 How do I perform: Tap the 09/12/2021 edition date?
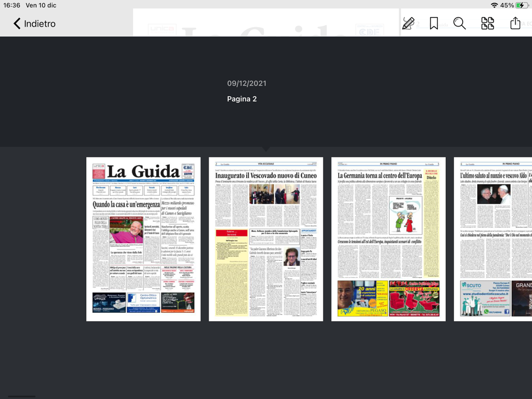pos(247,84)
